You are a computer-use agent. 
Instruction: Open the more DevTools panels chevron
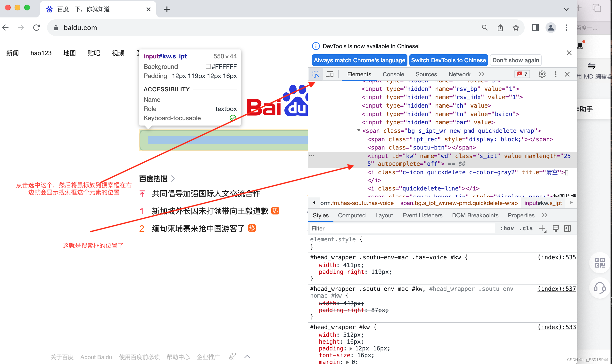[x=481, y=74]
